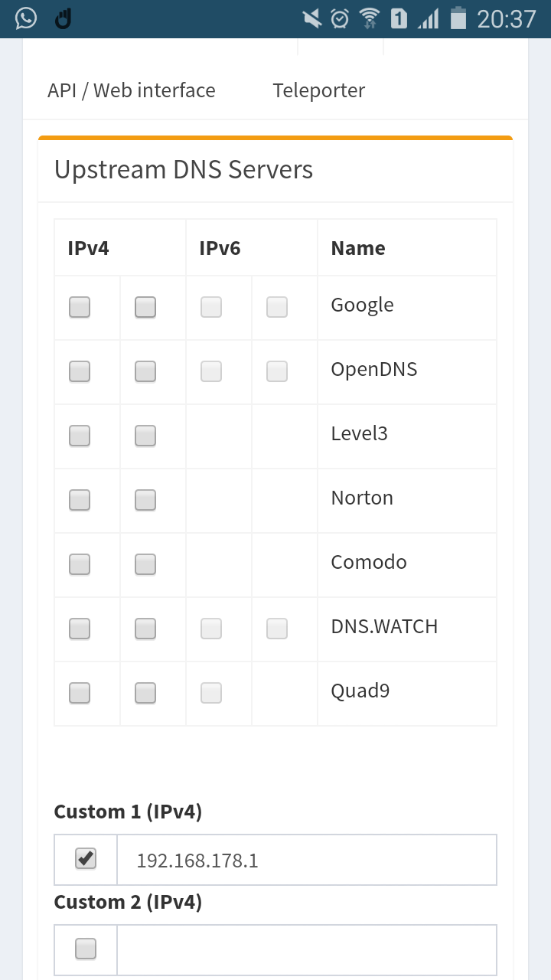
Task: Tap the battery status icon
Action: [458, 18]
